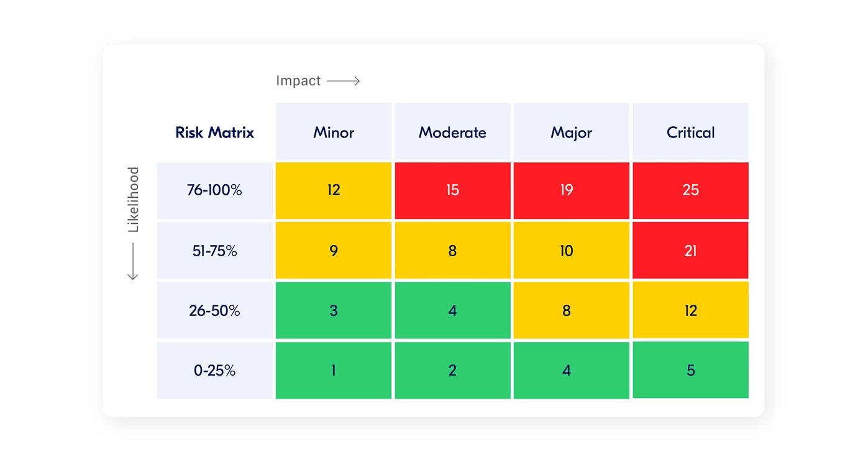Image resolution: width=868 pixels, height=454 pixels.
Task: Click the Major column header
Action: [571, 132]
